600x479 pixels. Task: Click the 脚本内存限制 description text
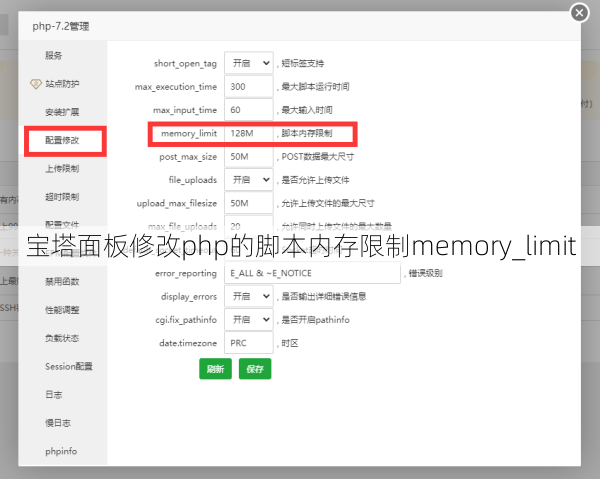coord(307,133)
